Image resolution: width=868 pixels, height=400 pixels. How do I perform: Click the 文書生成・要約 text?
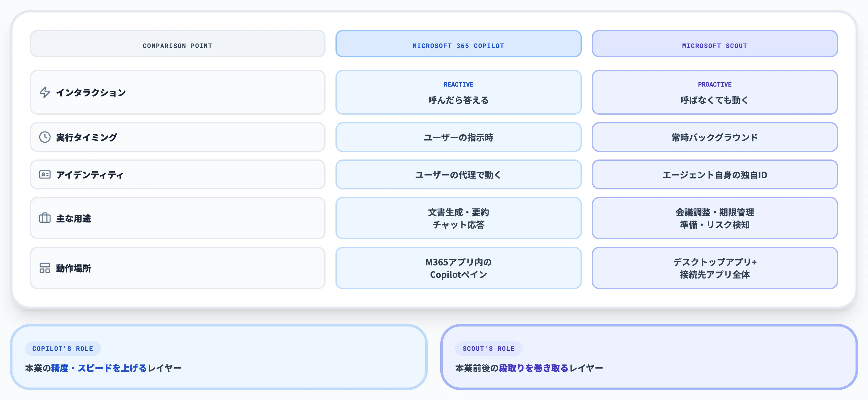(458, 212)
